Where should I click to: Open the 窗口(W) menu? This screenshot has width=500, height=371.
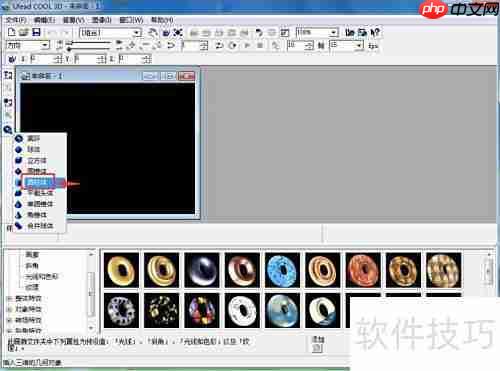(x=131, y=20)
